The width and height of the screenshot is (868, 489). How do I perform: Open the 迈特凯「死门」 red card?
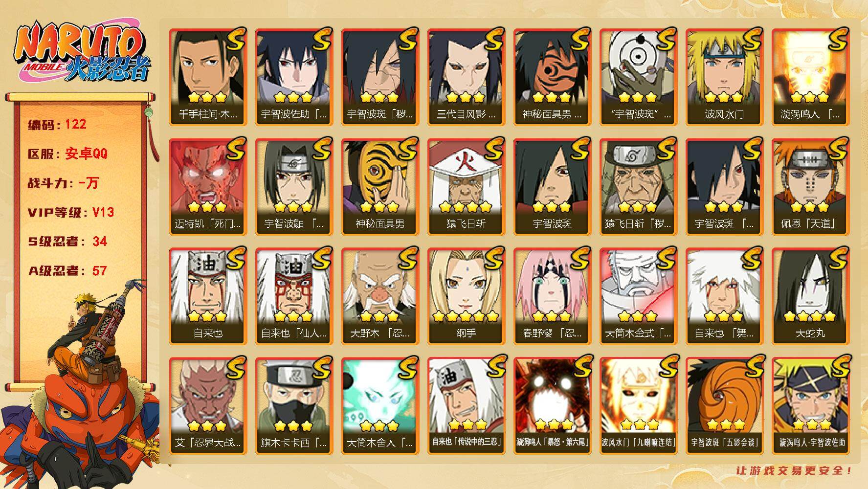(x=208, y=186)
